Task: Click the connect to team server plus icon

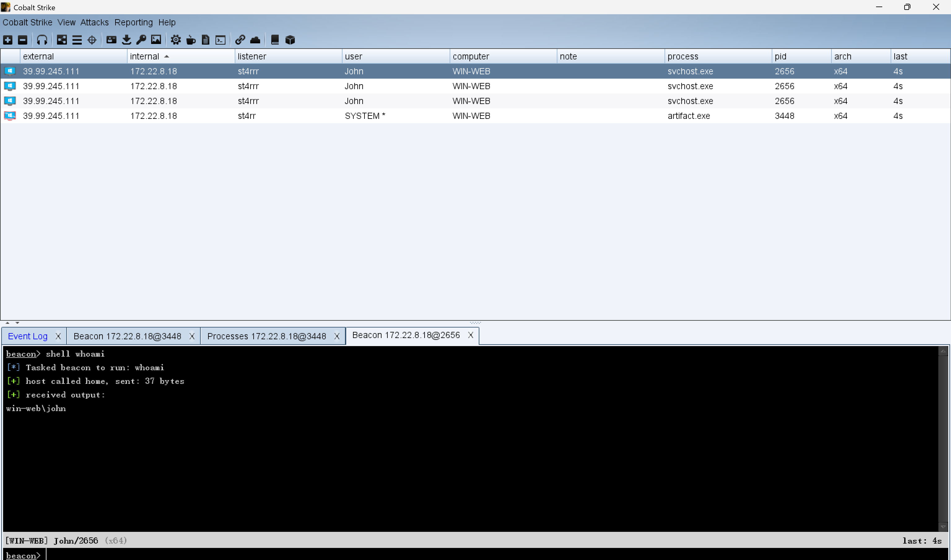Action: coord(8,40)
